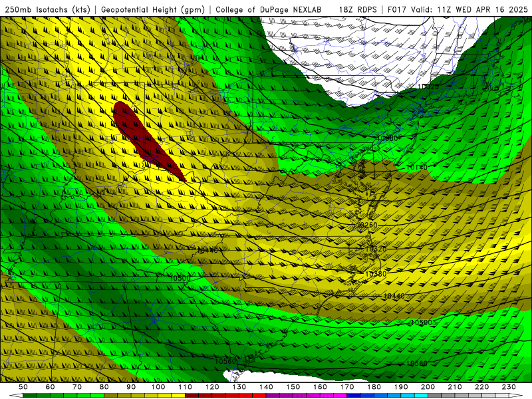Screen dimensions: 532x399
Task: Click the 10020 height contour label
Action: (428, 86)
